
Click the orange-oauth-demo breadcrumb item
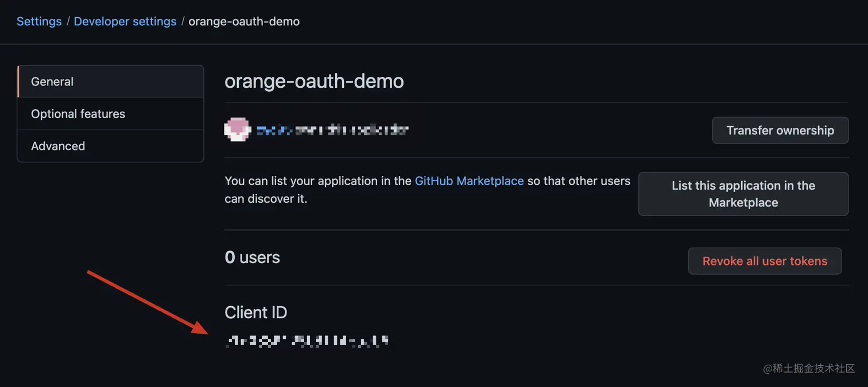click(x=243, y=21)
